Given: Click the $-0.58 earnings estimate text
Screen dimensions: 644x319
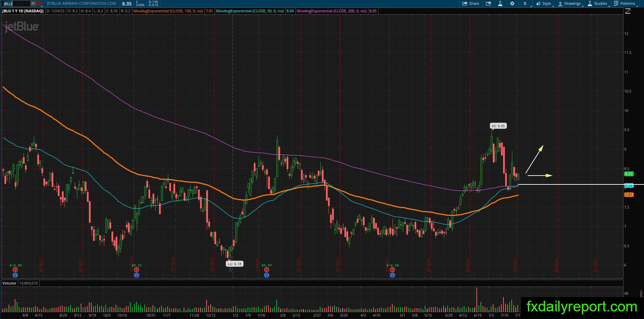Looking at the screenshot, I should [x=15, y=265].
